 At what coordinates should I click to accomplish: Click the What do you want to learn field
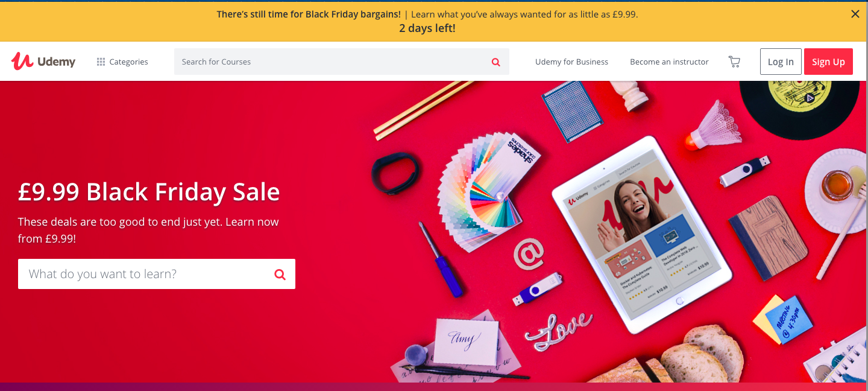pyautogui.click(x=157, y=274)
